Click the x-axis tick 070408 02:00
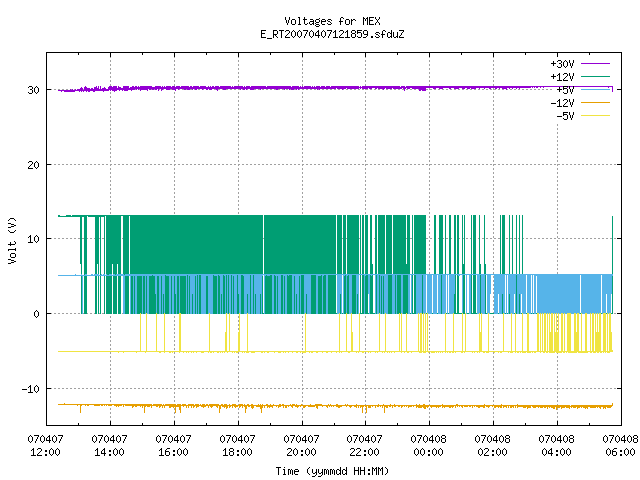Image resolution: width=640 pixels, height=480 pixels. click(493, 446)
